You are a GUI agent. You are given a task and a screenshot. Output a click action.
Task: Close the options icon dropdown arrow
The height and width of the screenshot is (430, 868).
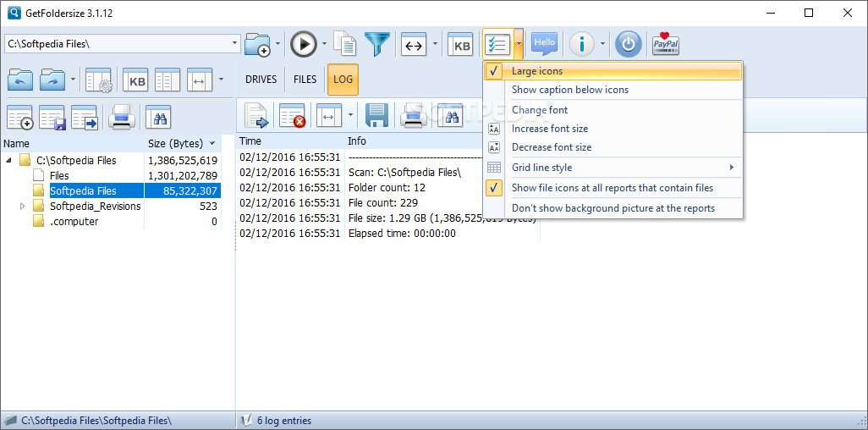[518, 44]
